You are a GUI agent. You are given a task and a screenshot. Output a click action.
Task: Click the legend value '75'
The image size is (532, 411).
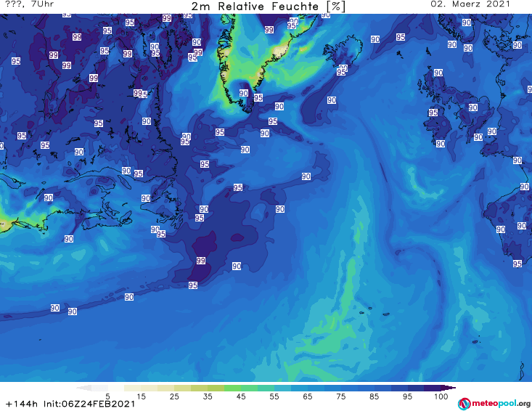coord(341,396)
